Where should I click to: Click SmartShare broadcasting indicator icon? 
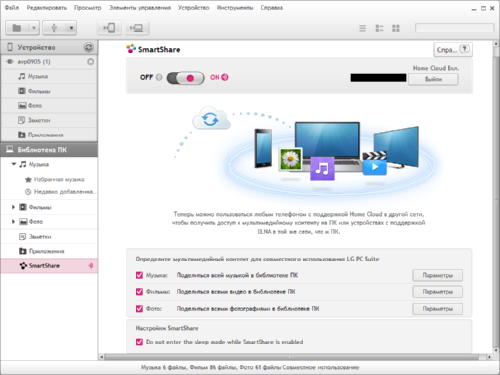[x=90, y=266]
